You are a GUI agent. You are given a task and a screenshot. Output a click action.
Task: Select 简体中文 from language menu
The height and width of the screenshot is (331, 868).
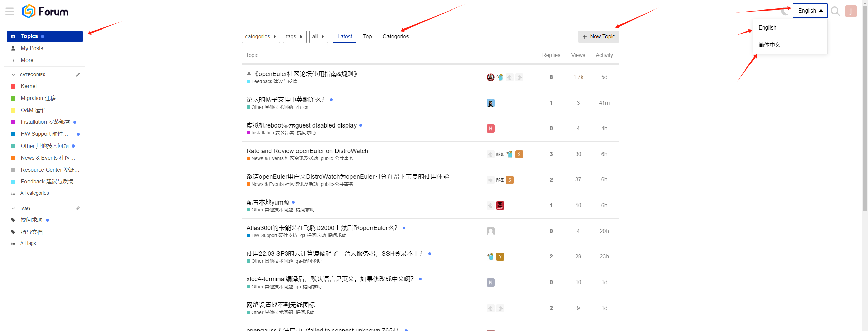[x=770, y=45]
